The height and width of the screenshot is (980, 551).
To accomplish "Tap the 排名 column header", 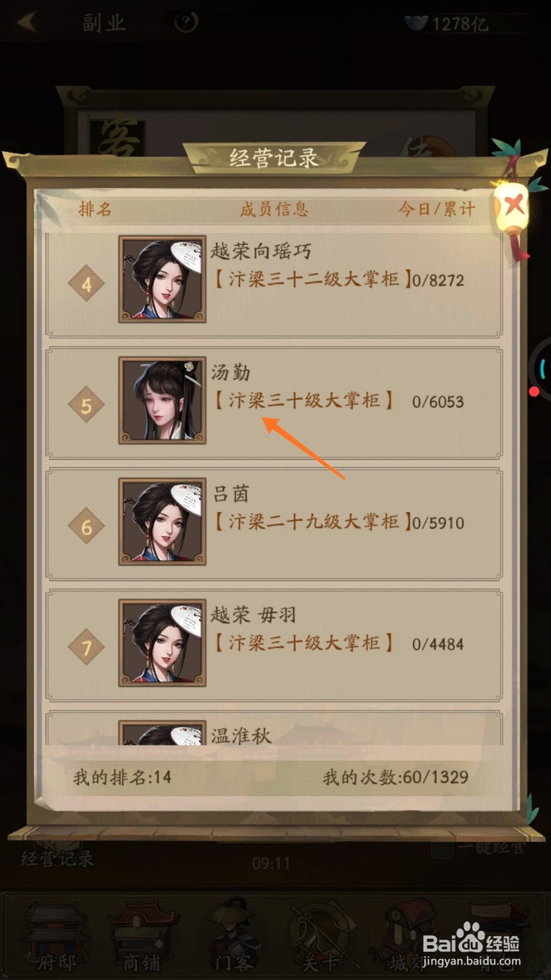I will point(95,209).
